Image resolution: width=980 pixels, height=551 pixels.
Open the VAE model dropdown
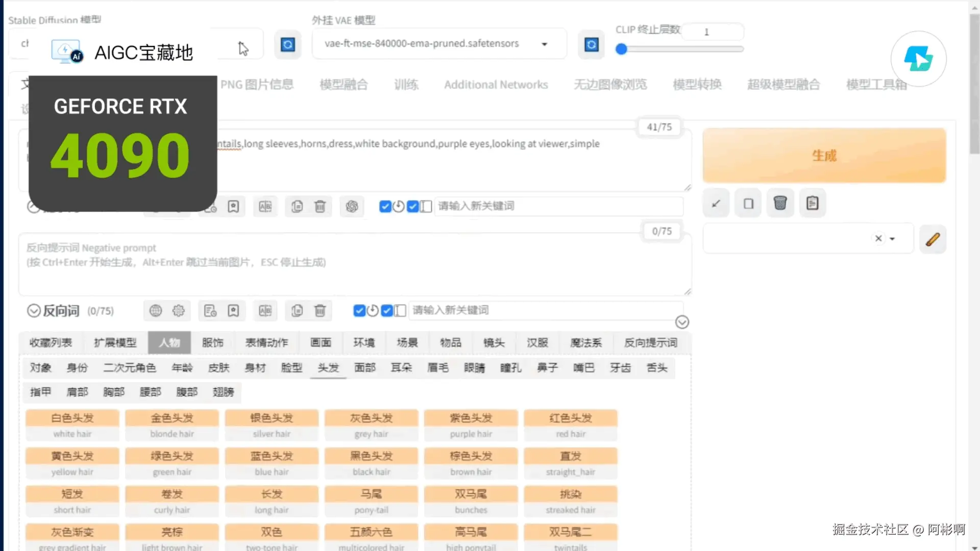(x=544, y=44)
